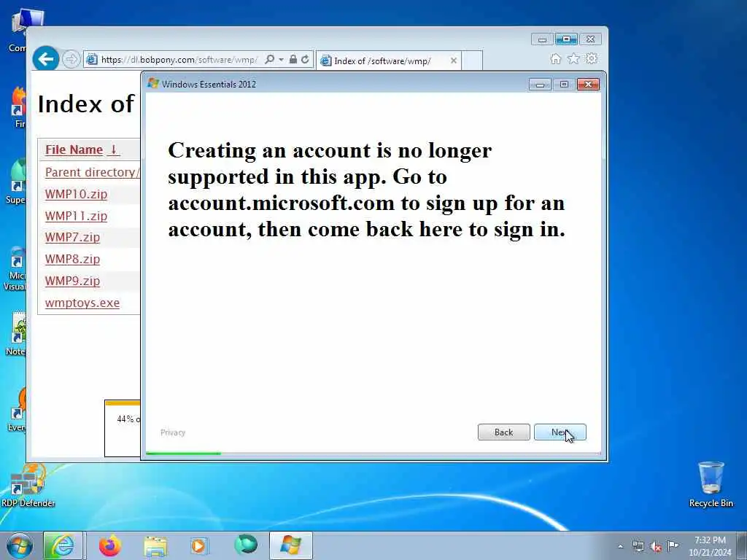
Task: Click the Show desktop strip on taskbar
Action: pyautogui.click(x=742, y=545)
